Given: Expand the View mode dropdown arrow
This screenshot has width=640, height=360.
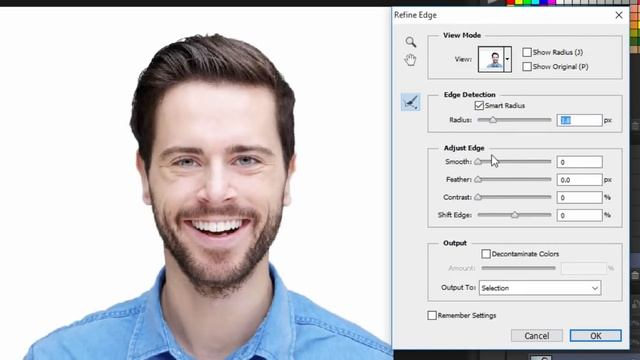Looking at the screenshot, I should [x=507, y=59].
